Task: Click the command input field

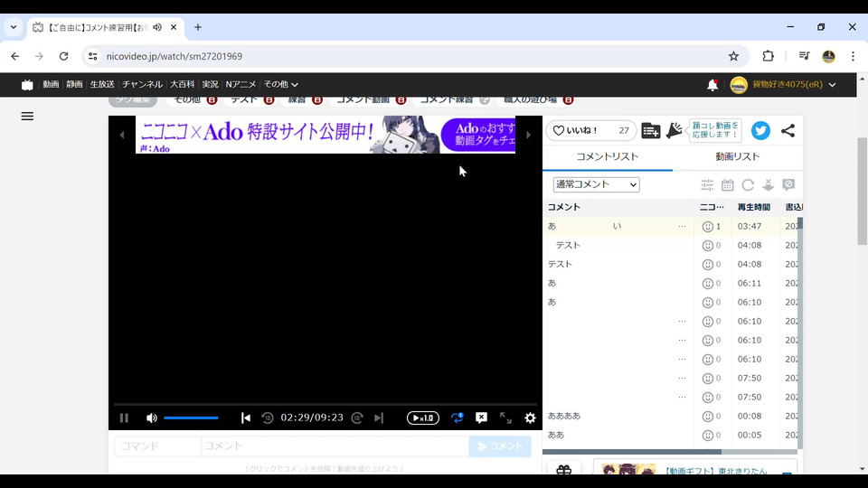Action: 157,446
